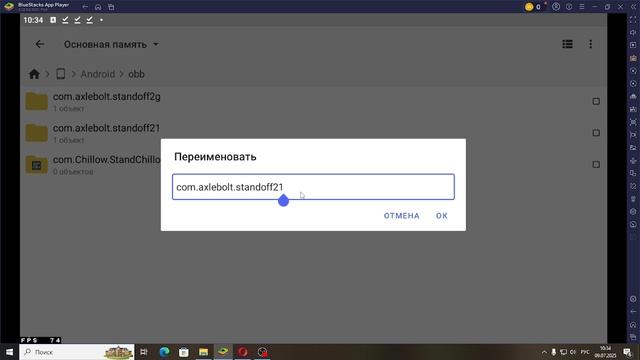
Task: Click the blue text cursor handle
Action: pyautogui.click(x=283, y=200)
